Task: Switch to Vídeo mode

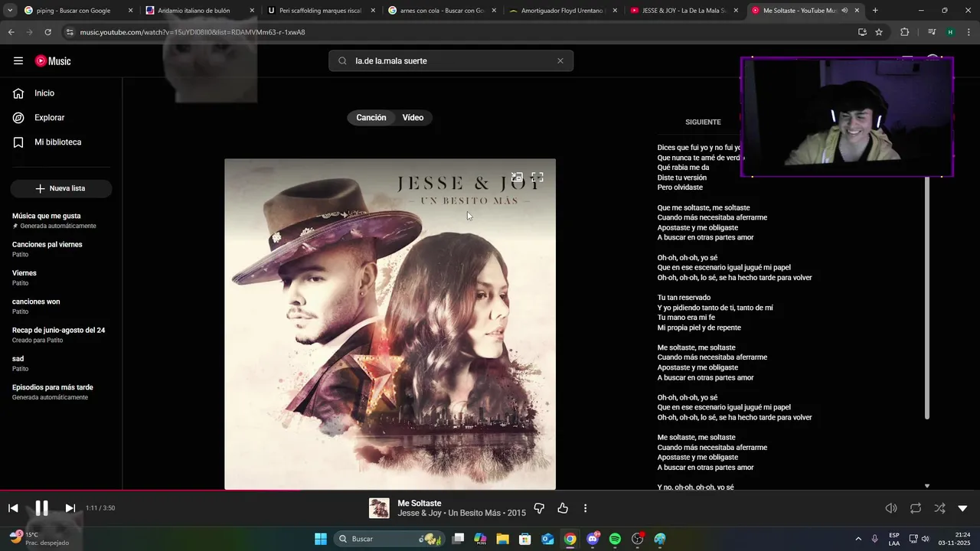Action: pos(413,117)
